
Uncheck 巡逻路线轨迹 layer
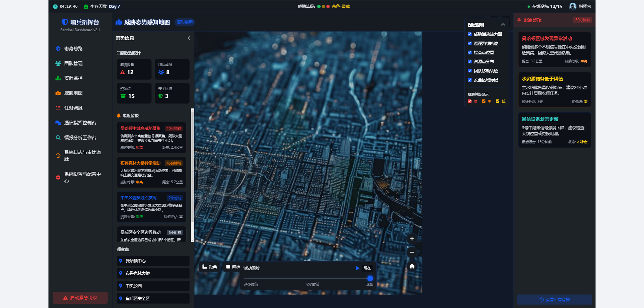coord(470,43)
